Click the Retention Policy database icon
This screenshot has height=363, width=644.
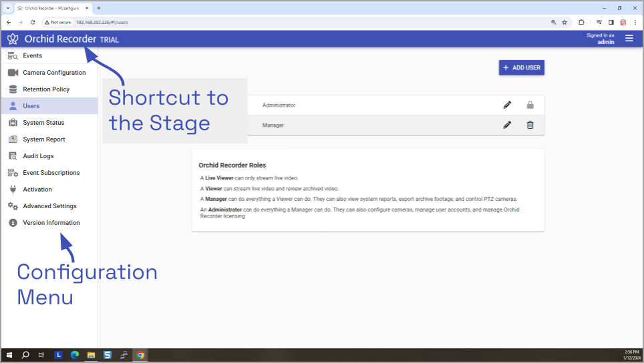pyautogui.click(x=13, y=89)
